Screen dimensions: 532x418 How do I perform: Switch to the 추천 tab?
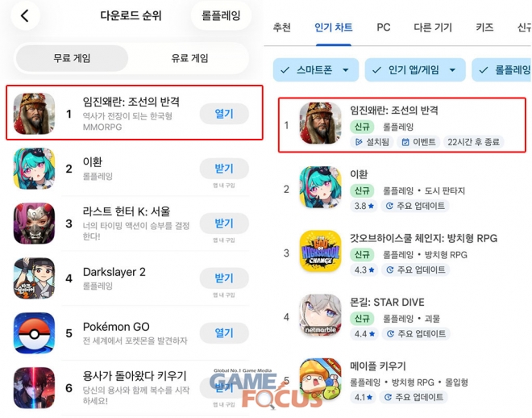pyautogui.click(x=282, y=27)
